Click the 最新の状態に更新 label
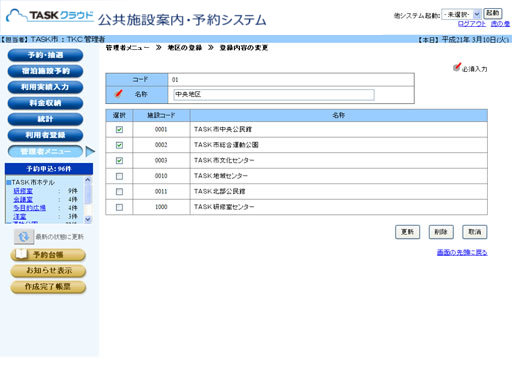The width and height of the screenshot is (512, 384). click(x=60, y=237)
